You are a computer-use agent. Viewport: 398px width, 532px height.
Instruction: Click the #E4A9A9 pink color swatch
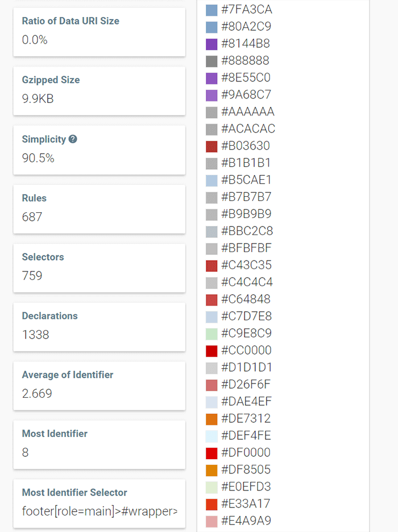[x=212, y=521]
